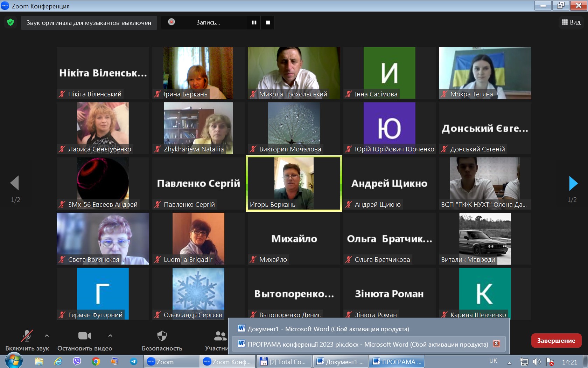Go to previous participants page arrow

coord(15,183)
